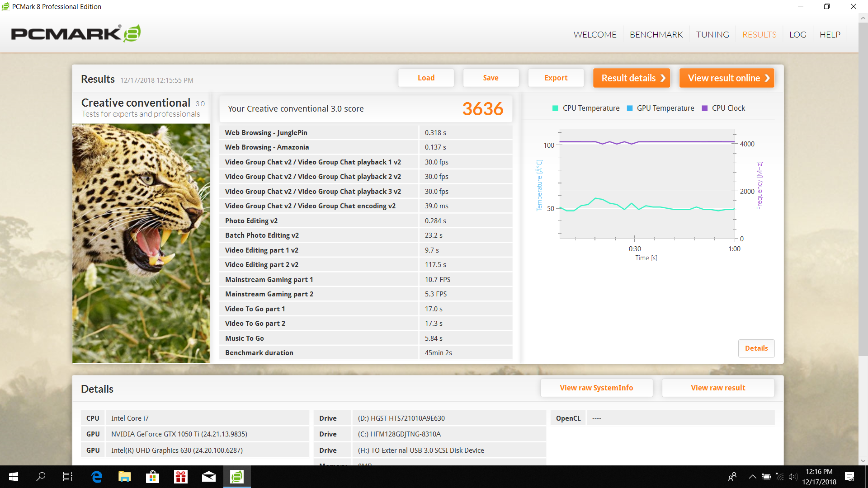
Task: Select Mainstream Gaming part 2 row
Action: (x=366, y=294)
